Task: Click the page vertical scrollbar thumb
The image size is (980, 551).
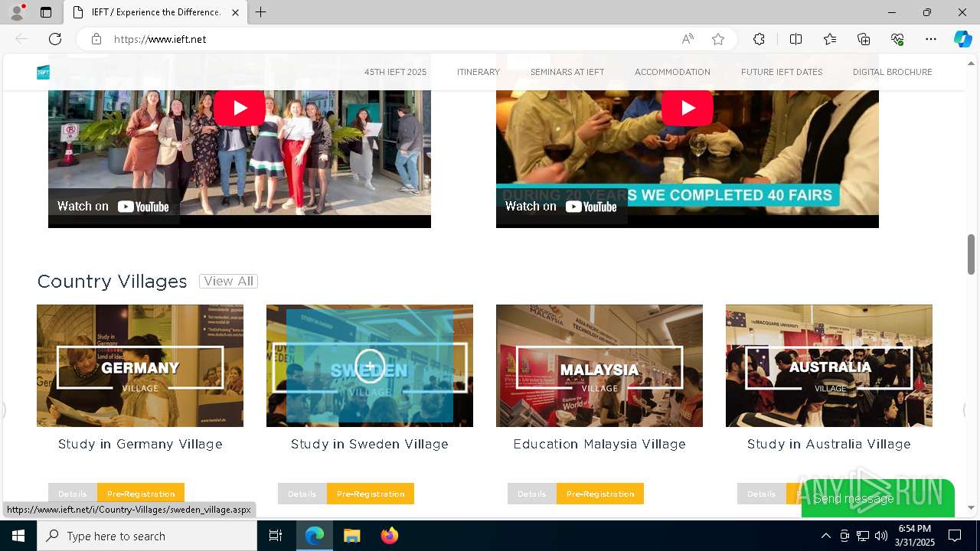Action: [972, 254]
